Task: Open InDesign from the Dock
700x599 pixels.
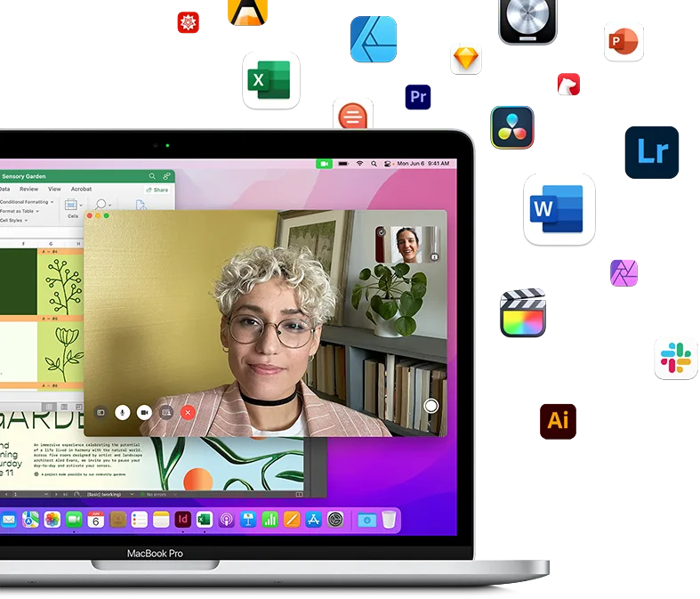Action: [183, 520]
